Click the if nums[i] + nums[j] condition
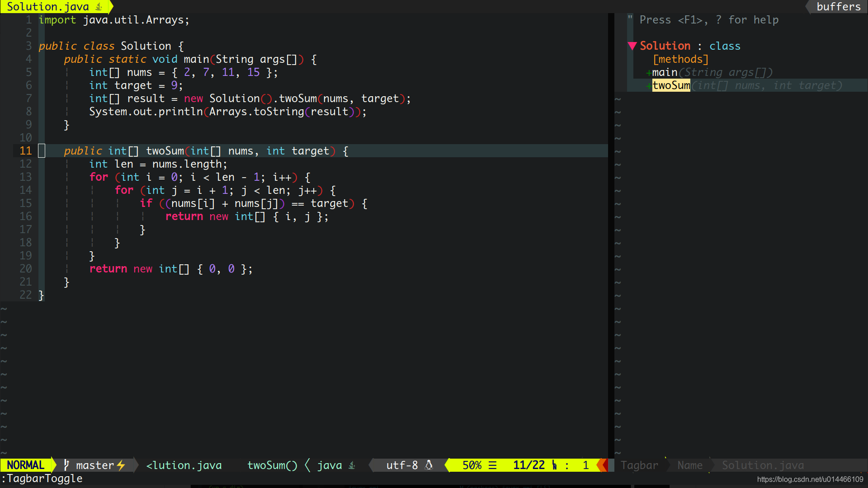The height and width of the screenshot is (488, 868). click(x=254, y=203)
